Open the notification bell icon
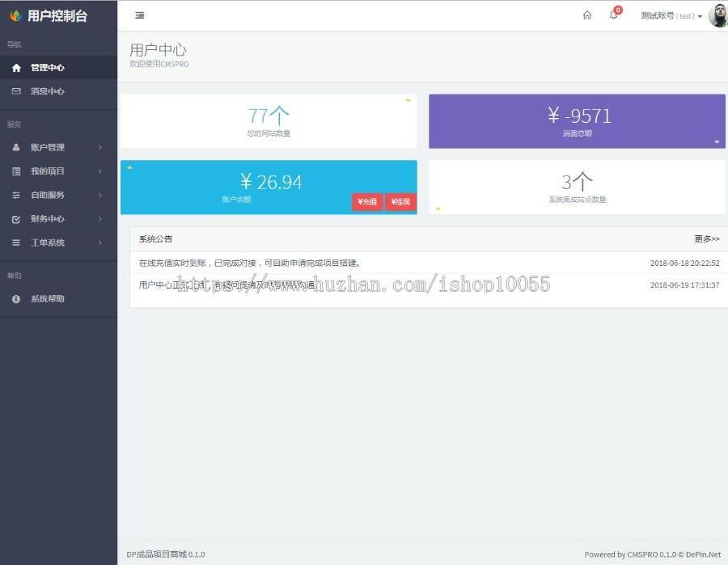Screen dimensions: 728x565 click(x=613, y=15)
